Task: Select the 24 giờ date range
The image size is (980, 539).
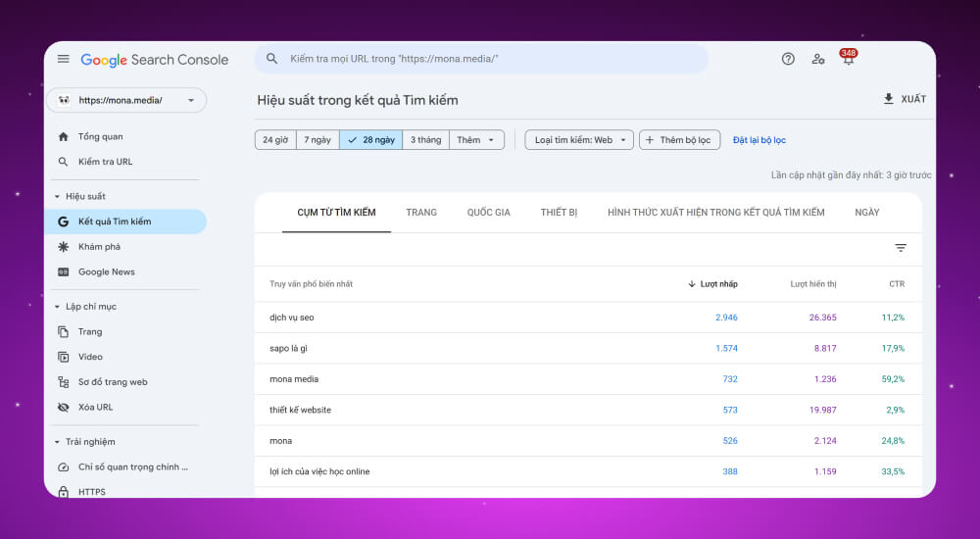Action: pyautogui.click(x=275, y=140)
